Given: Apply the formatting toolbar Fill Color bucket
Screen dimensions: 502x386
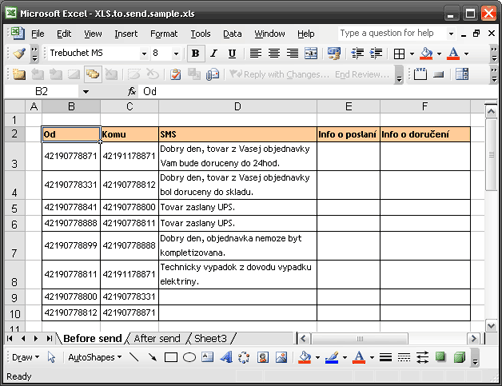Looking at the screenshot, I should pos(426,53).
